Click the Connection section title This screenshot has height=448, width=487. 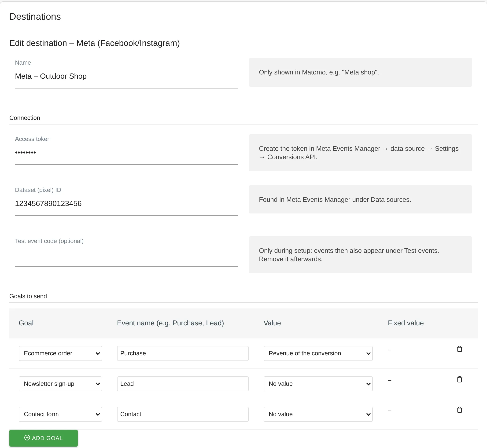[25, 118]
